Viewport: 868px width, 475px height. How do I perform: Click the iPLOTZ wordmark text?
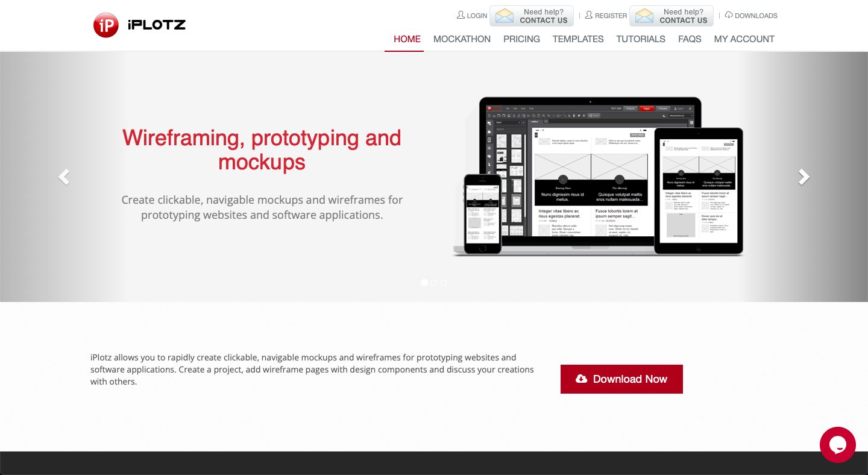tap(157, 25)
